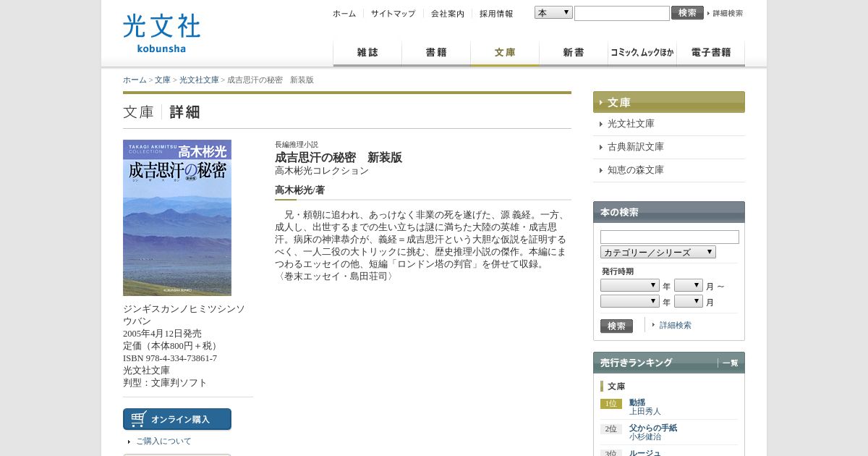Switch to the 書籍 tab
This screenshot has height=456, width=868.
click(x=436, y=54)
